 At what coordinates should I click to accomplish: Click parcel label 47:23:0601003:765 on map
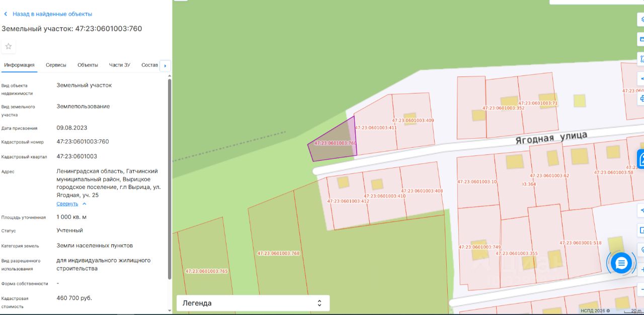[206, 271]
